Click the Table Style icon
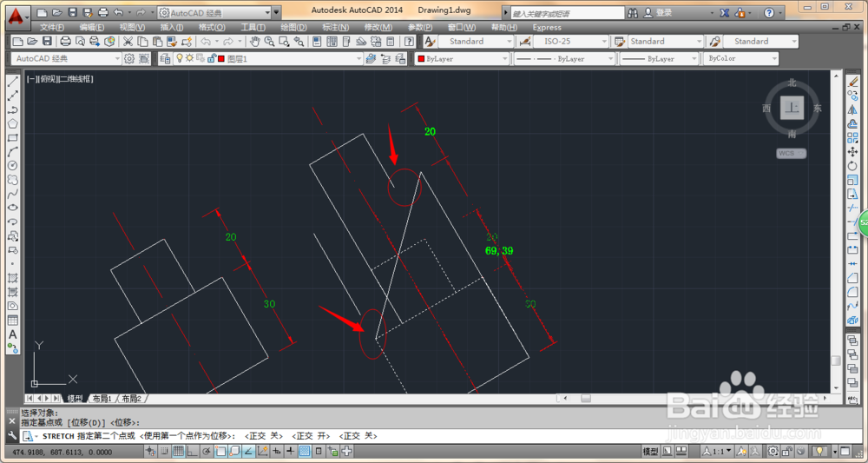The image size is (868, 463). [620, 42]
